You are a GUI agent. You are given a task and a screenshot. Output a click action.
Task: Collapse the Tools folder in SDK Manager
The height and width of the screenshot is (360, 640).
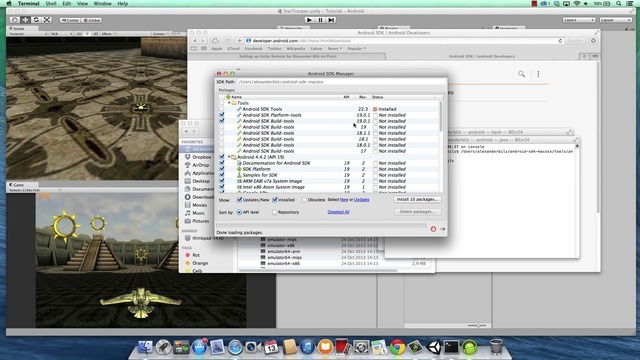(229, 103)
